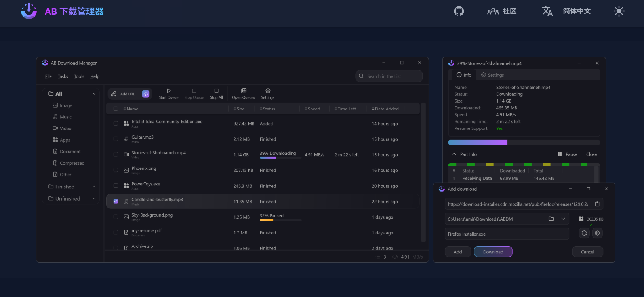Viewport: 644px width, 297px height.
Task: Click the Firefox Installer.exe filename field
Action: pos(507,234)
